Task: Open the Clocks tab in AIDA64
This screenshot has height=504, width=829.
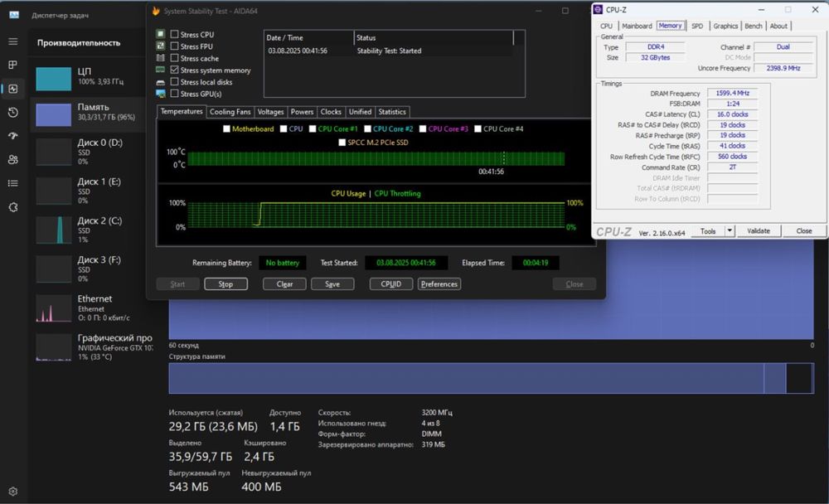Action: click(331, 112)
